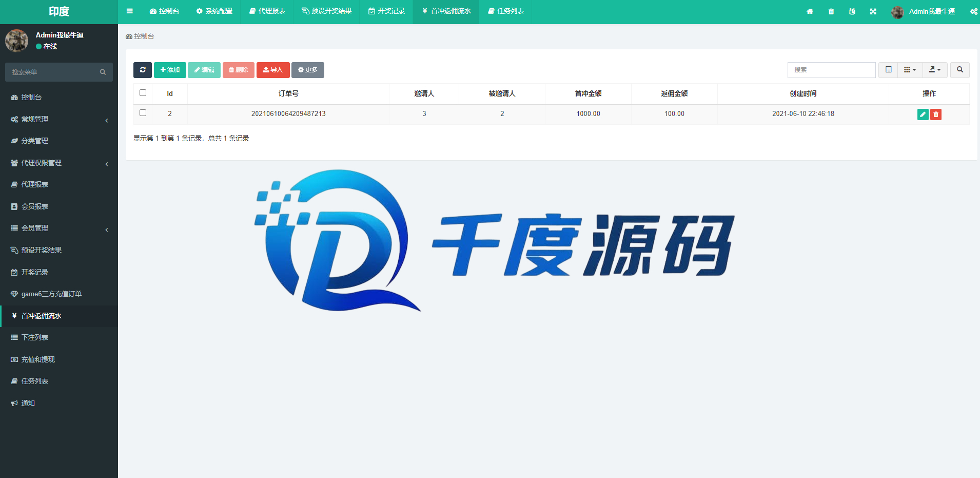Click the 印度 site logo title
980x478 pixels.
59,11
